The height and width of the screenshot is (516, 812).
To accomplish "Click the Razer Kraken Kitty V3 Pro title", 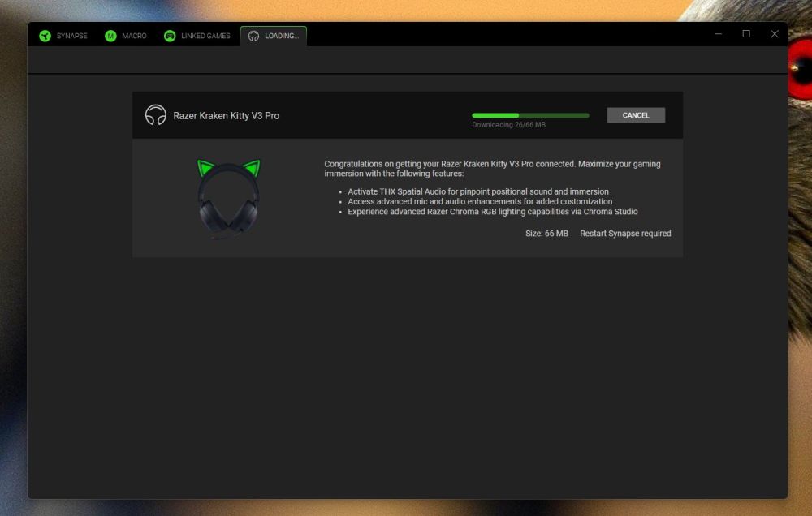I will (x=226, y=116).
